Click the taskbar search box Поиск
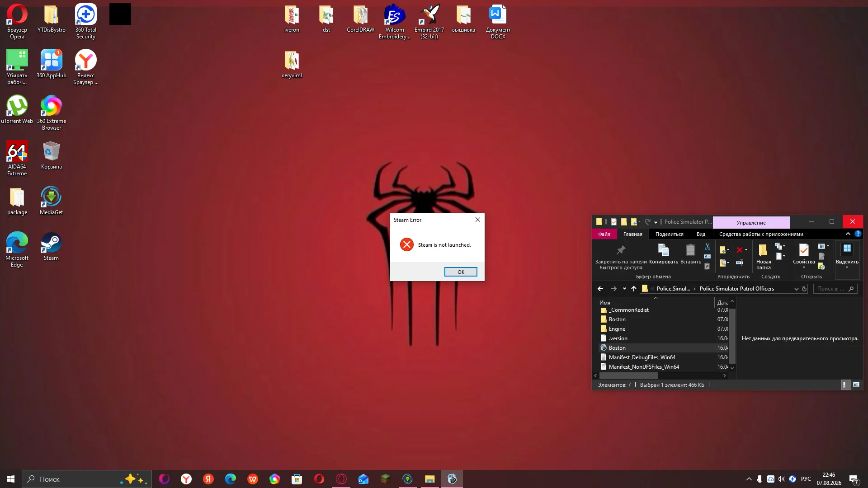This screenshot has height=488, width=868. (87, 479)
